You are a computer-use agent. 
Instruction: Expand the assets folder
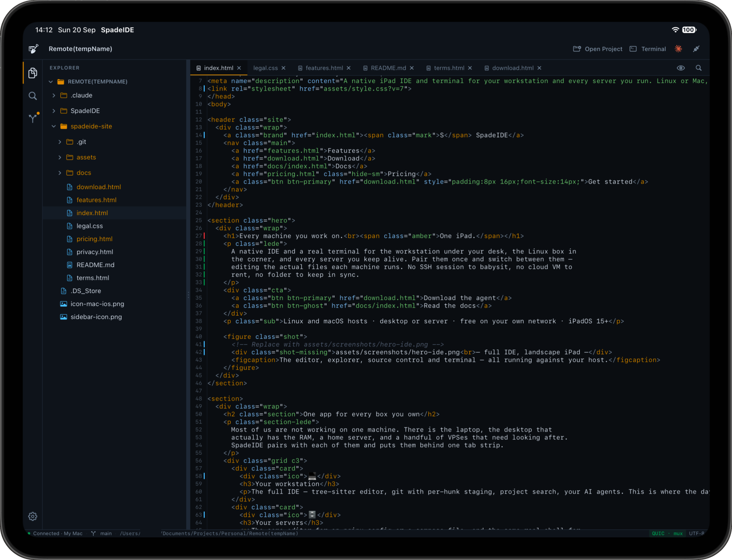(60, 158)
